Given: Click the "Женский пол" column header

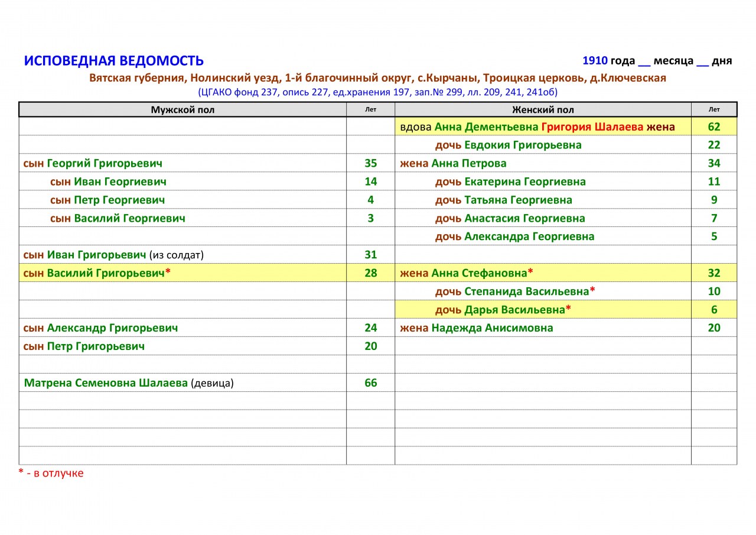Looking at the screenshot, I should [x=542, y=109].
